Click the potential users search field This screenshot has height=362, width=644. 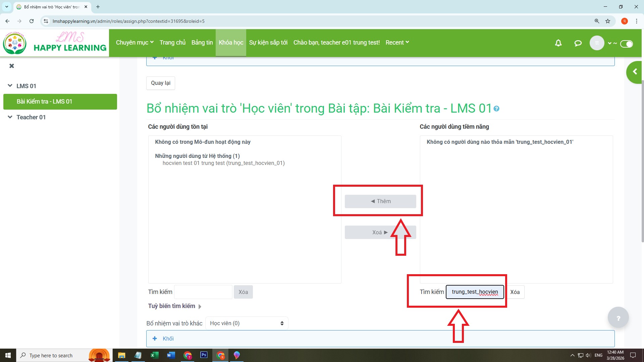[475, 292]
